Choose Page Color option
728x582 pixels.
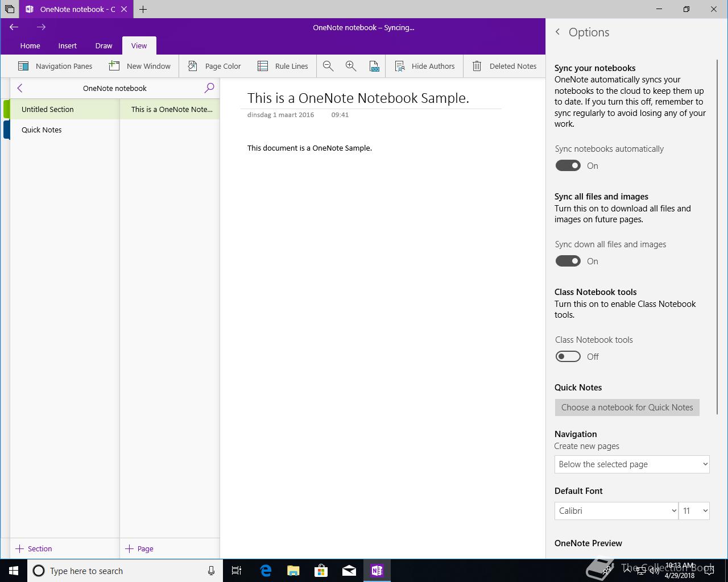(214, 66)
